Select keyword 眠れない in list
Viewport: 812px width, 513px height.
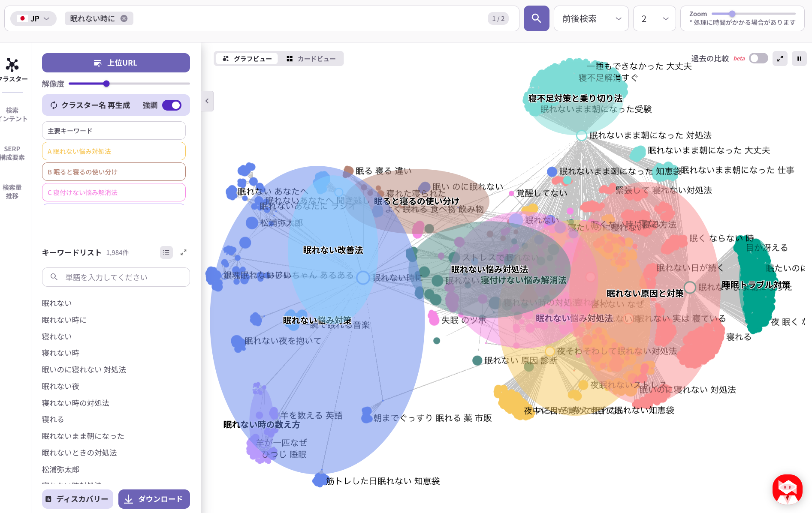[x=57, y=303]
